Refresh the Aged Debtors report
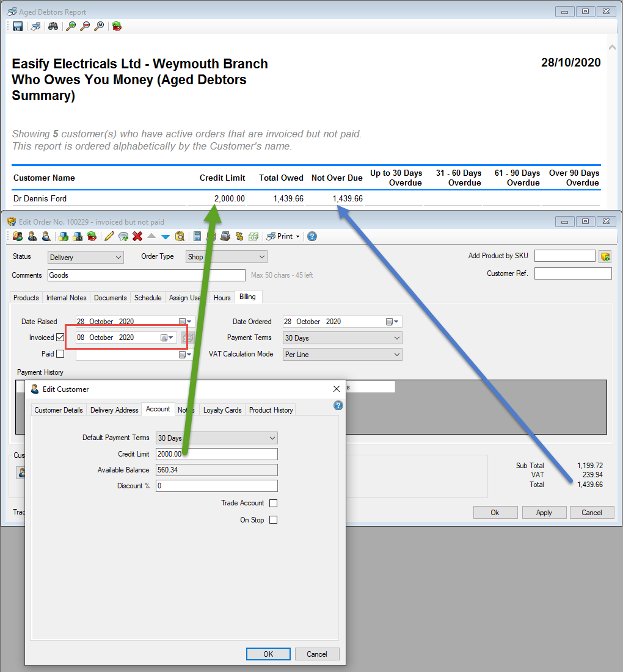This screenshot has height=672, width=623. tap(117, 26)
